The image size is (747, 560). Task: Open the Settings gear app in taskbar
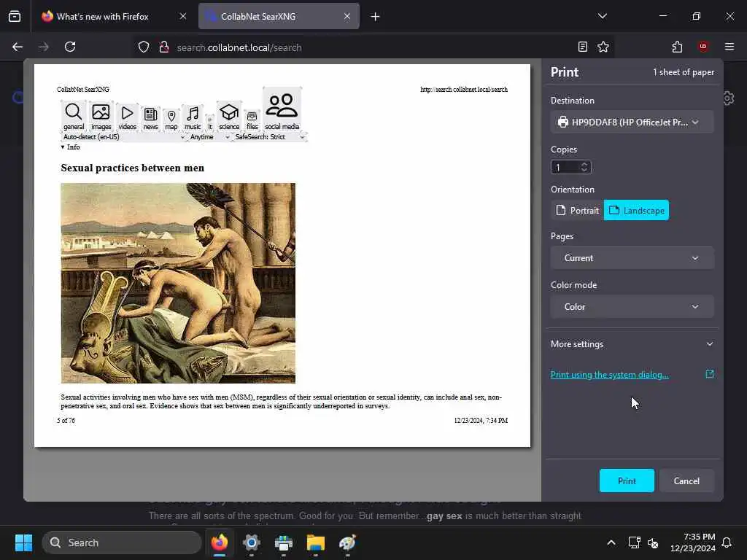pyautogui.click(x=252, y=542)
